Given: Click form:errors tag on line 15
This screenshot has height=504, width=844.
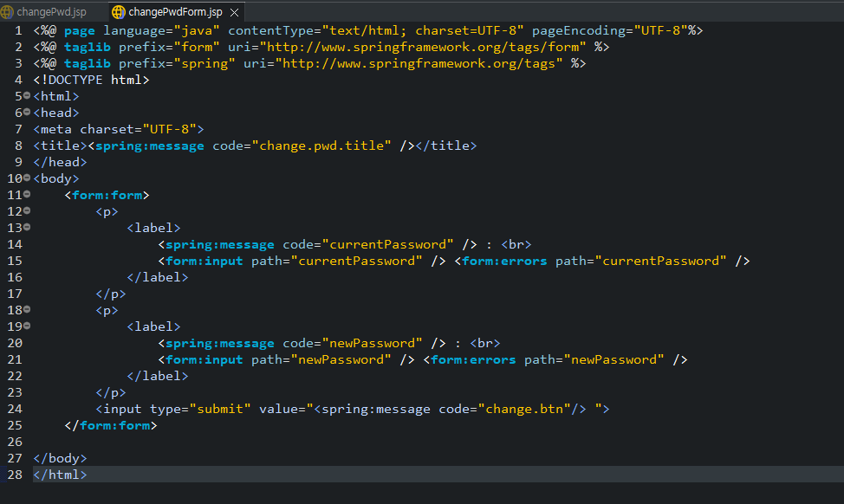Looking at the screenshot, I should point(501,261).
